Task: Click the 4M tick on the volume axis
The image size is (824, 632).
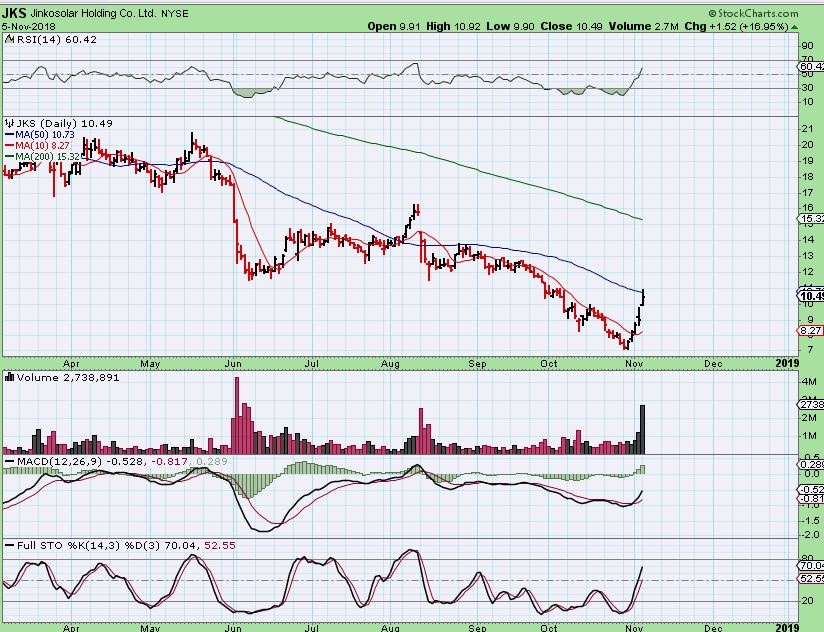Action: [x=808, y=381]
